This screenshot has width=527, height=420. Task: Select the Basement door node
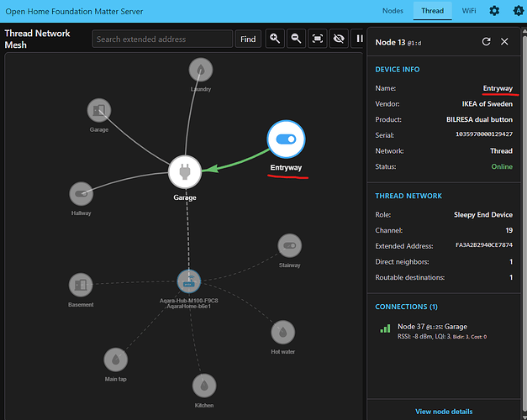pos(81,285)
